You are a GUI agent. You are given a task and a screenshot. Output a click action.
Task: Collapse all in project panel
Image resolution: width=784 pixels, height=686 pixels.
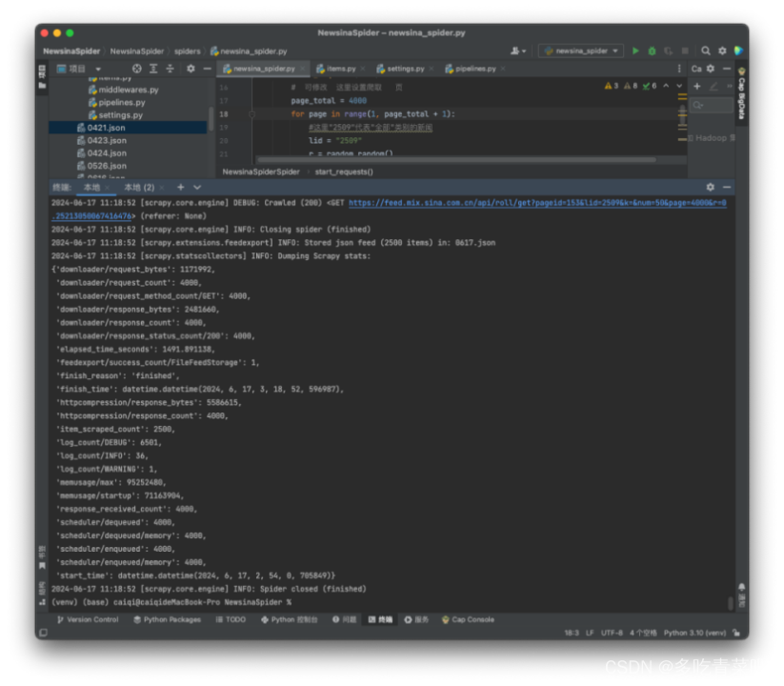click(x=170, y=69)
